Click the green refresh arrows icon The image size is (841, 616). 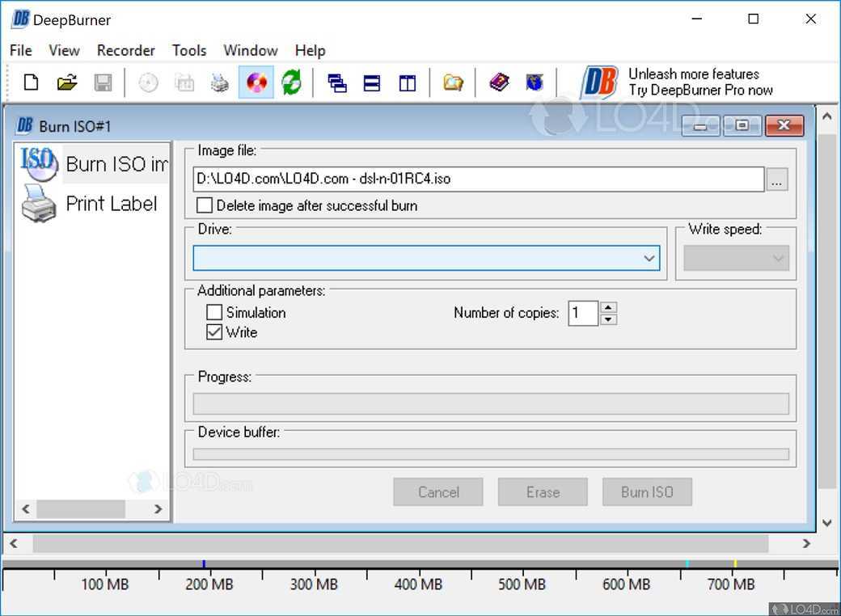pos(291,82)
